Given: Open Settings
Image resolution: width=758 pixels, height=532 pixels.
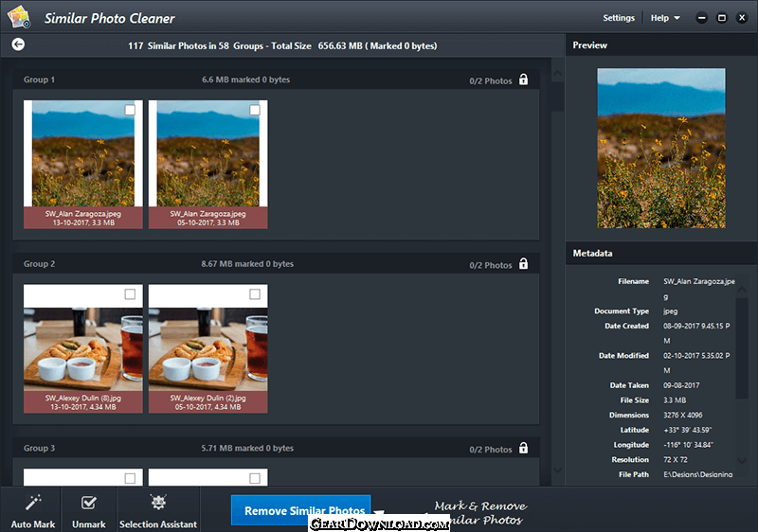Looking at the screenshot, I should pyautogui.click(x=619, y=18).
